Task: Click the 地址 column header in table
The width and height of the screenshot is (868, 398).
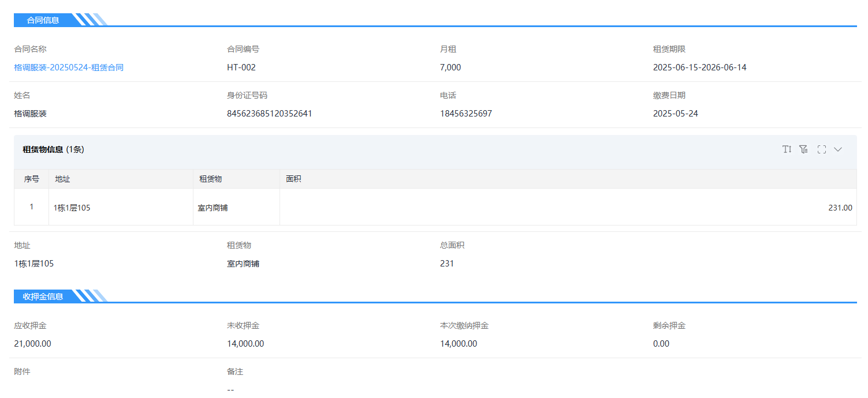Action: pyautogui.click(x=62, y=179)
